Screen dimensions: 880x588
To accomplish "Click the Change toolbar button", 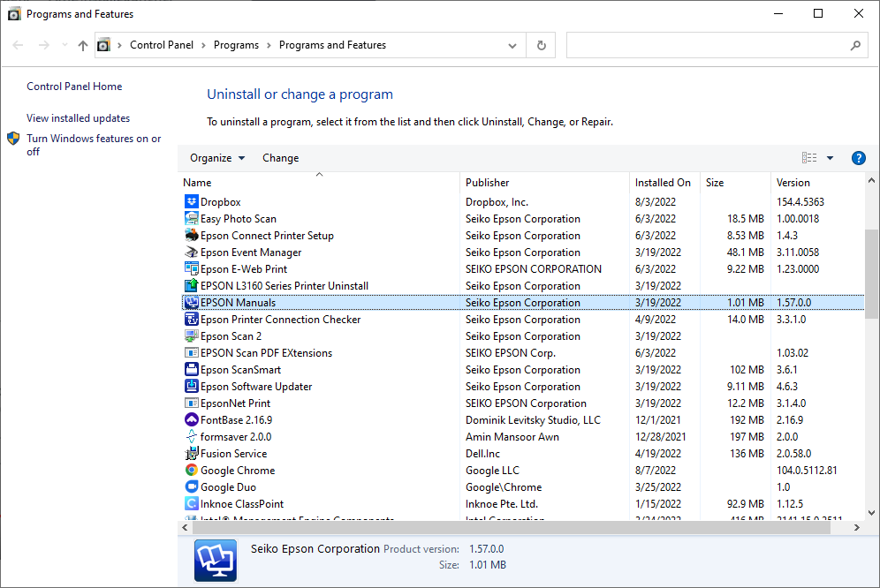I will click(x=281, y=158).
